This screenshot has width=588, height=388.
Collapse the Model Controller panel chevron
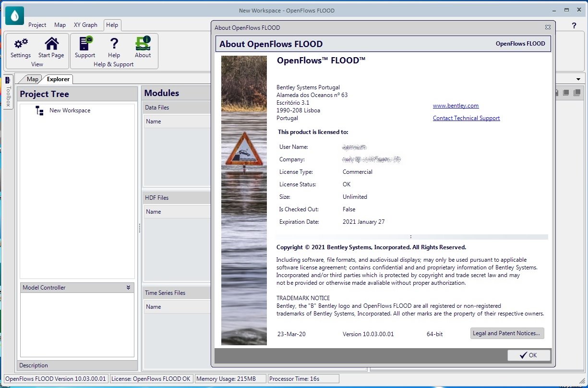coord(128,287)
